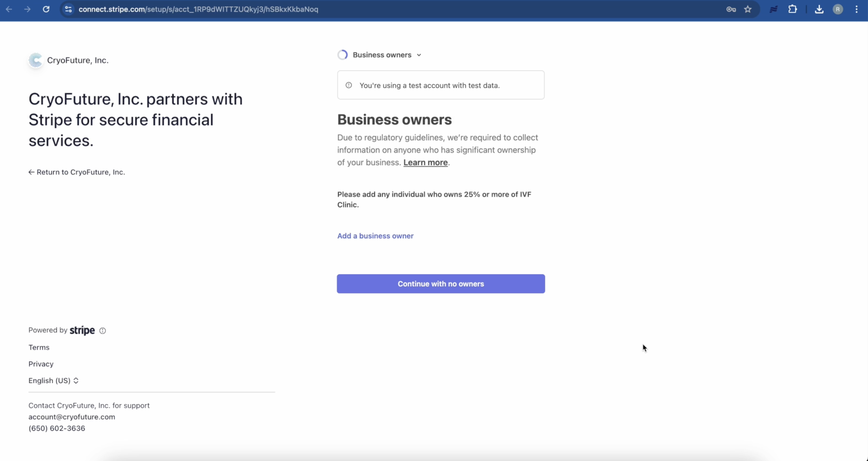Viewport: 868px width, 461px height.
Task: Open the browser extensions puzzle icon
Action: click(x=793, y=9)
